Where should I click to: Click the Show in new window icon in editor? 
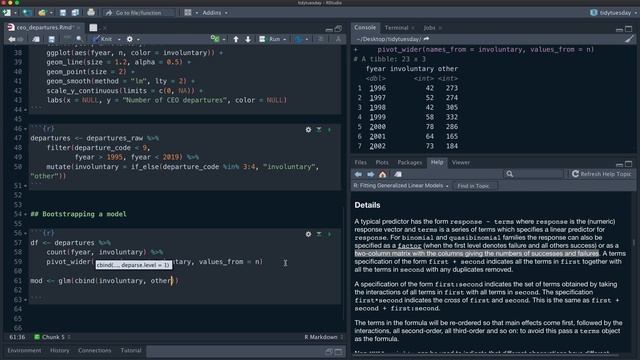[36, 39]
